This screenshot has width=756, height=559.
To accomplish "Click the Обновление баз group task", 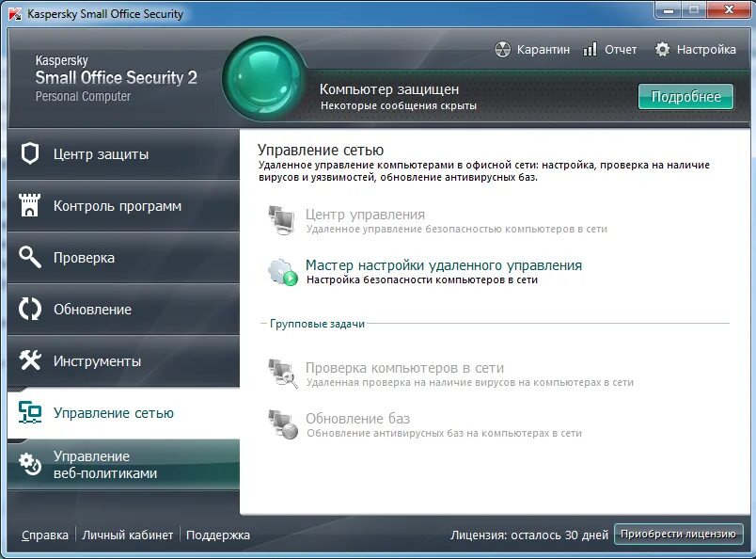I will (x=357, y=419).
